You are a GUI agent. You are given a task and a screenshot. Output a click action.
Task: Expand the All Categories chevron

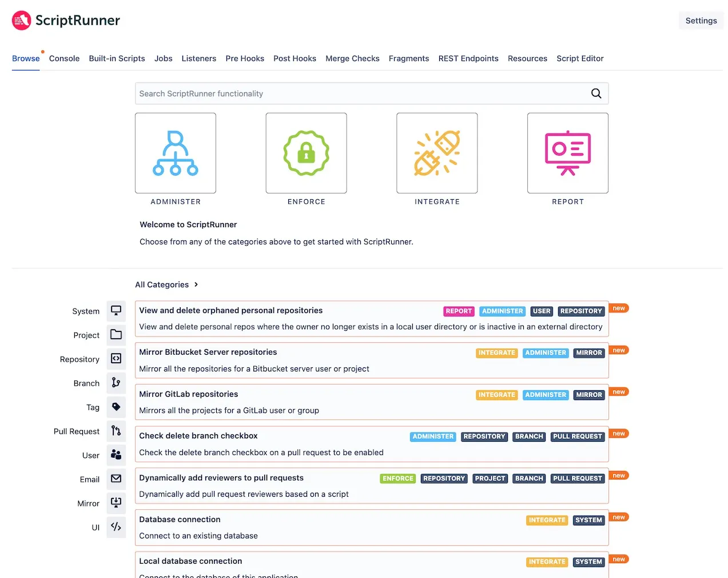[196, 284]
